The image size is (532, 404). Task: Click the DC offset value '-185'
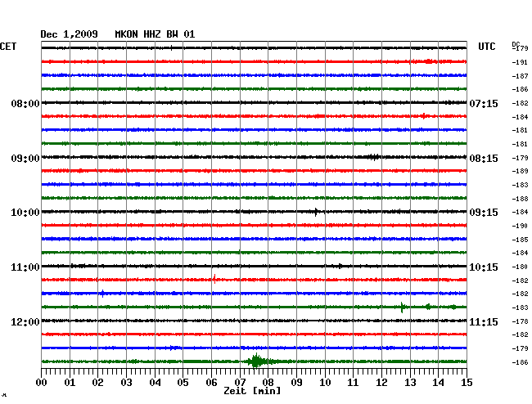coord(520,240)
